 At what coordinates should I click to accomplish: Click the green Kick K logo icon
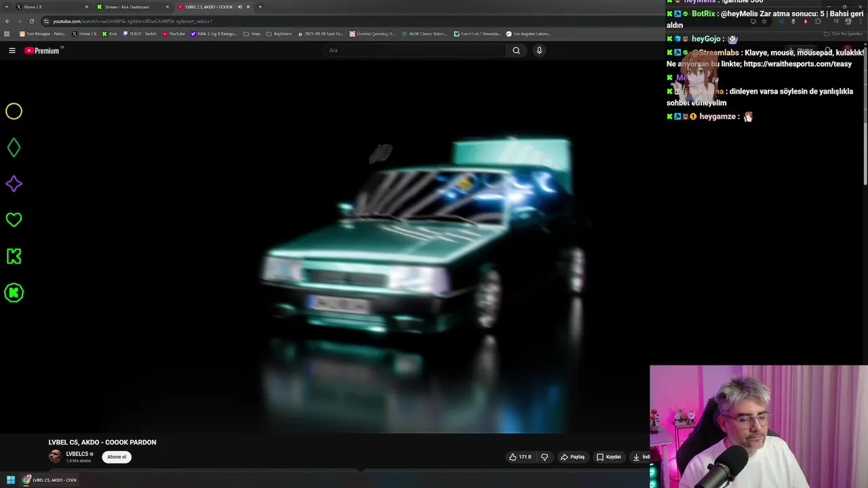[x=14, y=256]
